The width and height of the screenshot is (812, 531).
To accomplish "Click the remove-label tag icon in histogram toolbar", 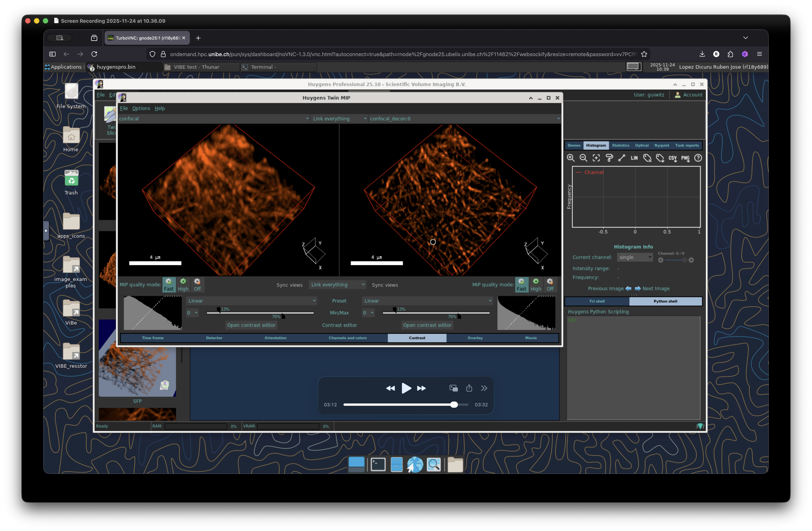I will pyautogui.click(x=647, y=158).
